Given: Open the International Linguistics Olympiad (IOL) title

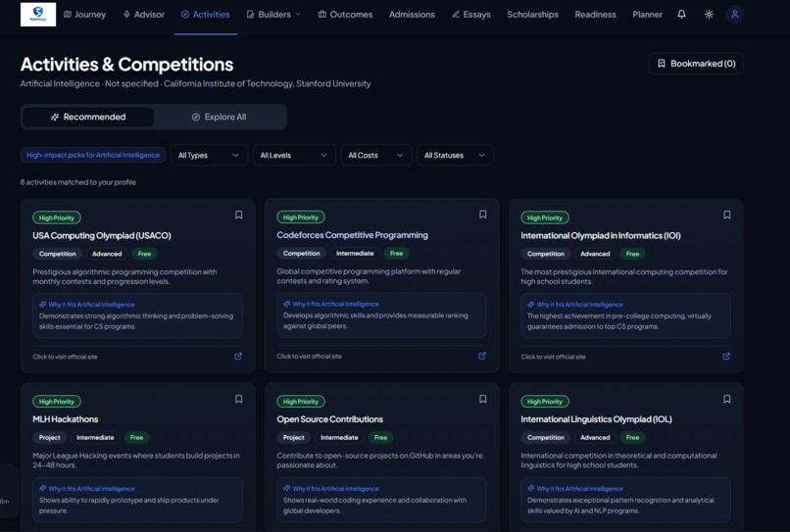Looking at the screenshot, I should (596, 419).
